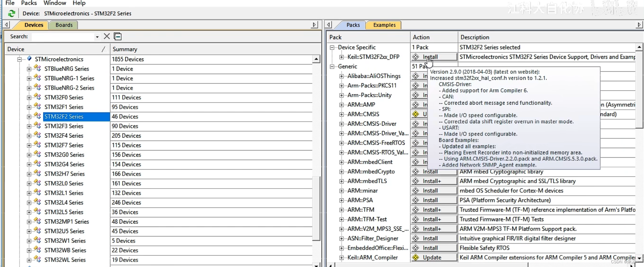
Task: Click the green refresh packs icon
Action: tap(12, 13)
